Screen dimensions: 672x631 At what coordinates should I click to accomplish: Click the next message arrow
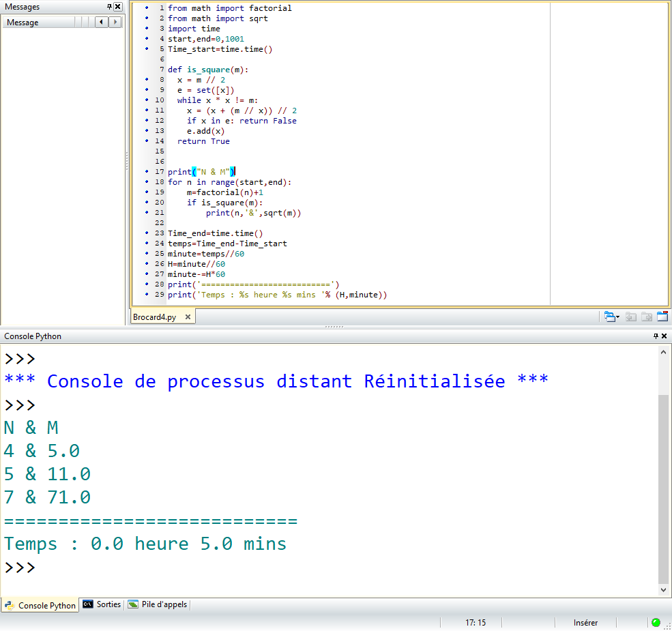[115, 23]
